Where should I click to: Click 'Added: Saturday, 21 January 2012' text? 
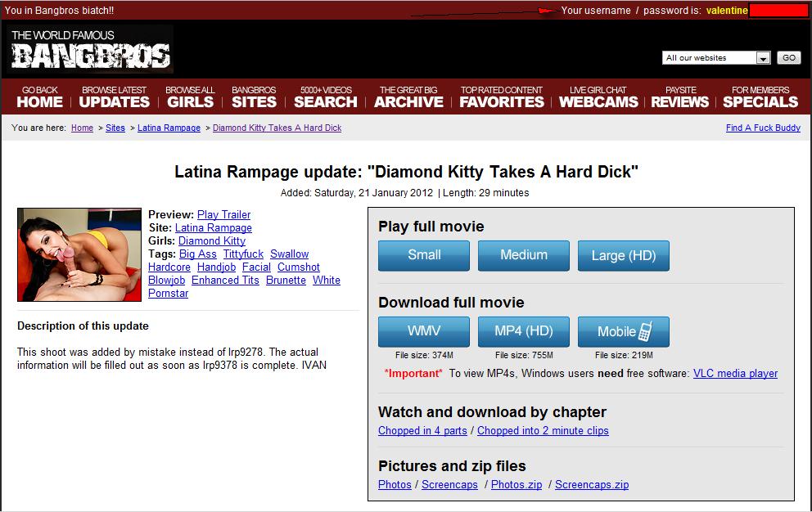[356, 192]
